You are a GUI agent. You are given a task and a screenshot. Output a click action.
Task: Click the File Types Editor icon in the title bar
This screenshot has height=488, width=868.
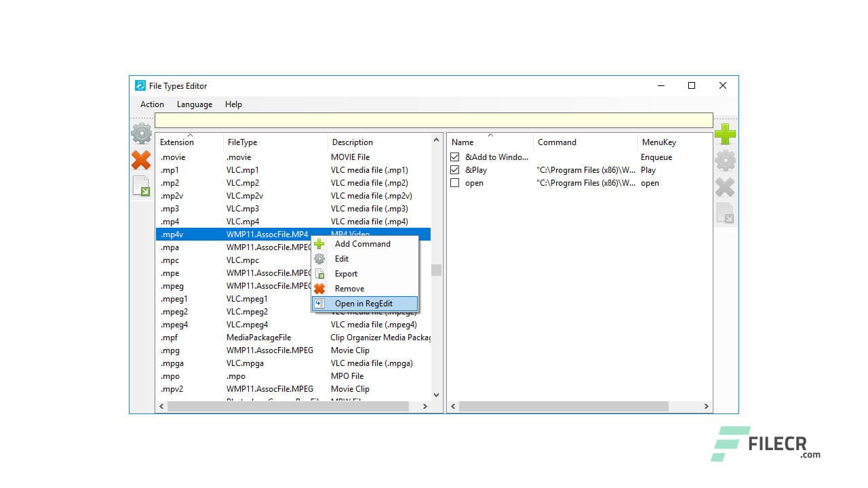click(140, 85)
